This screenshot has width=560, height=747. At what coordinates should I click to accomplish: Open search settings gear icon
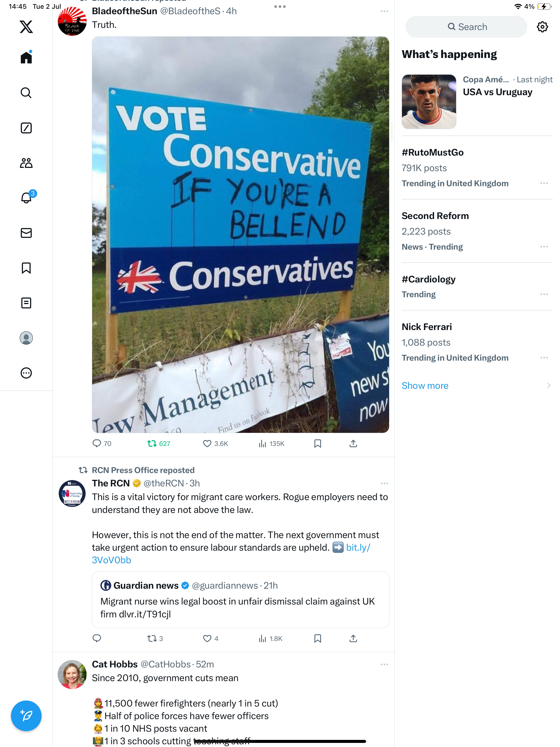[x=542, y=27]
